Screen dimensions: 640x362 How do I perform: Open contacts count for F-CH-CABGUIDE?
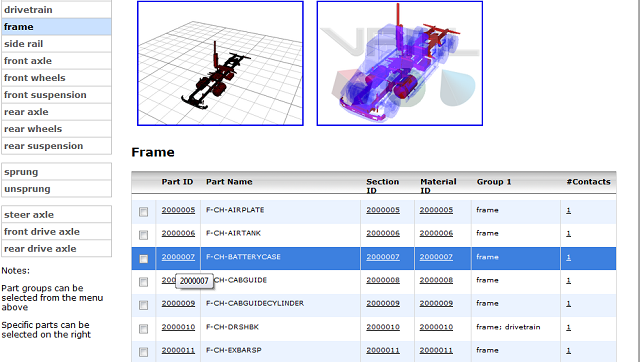point(569,280)
